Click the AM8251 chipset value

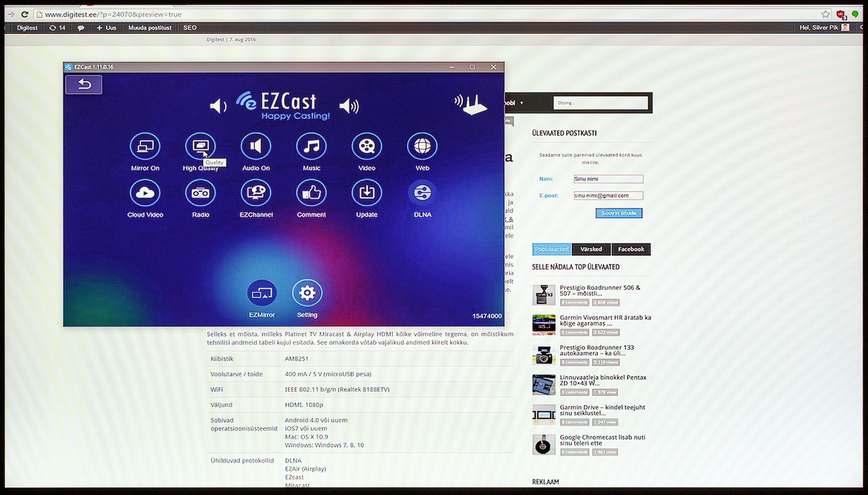(296, 359)
